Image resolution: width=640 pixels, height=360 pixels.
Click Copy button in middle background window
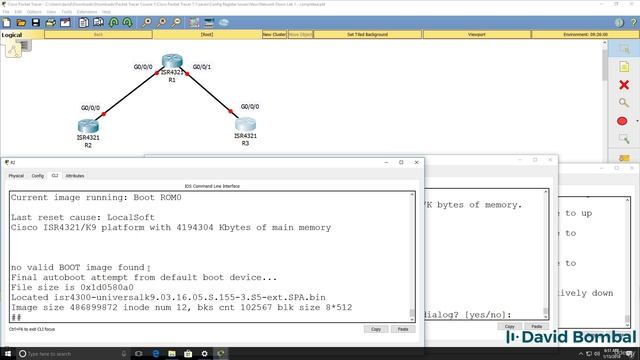coord(509,327)
